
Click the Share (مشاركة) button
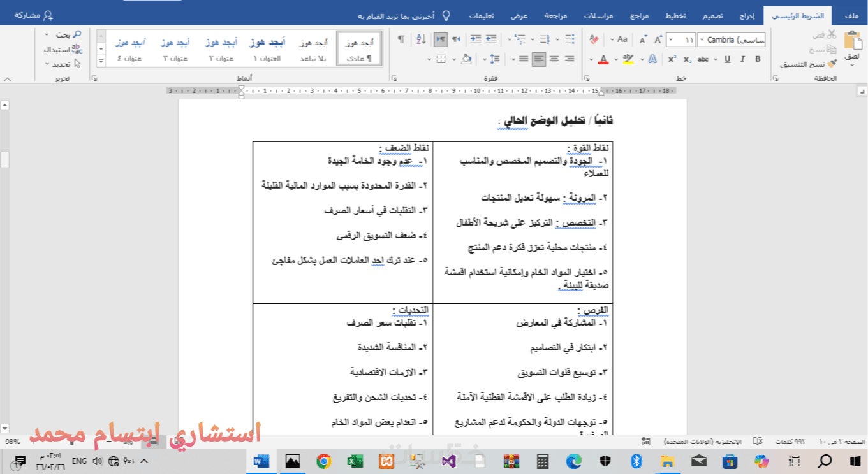pyautogui.click(x=34, y=15)
